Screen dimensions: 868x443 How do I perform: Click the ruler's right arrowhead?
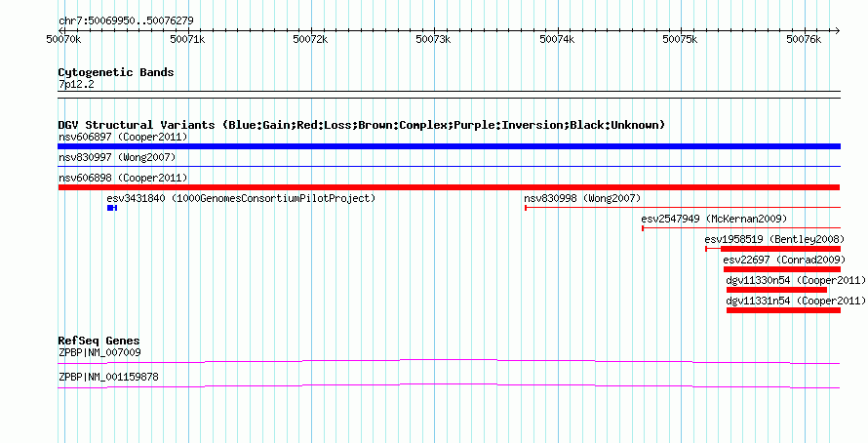[838, 31]
